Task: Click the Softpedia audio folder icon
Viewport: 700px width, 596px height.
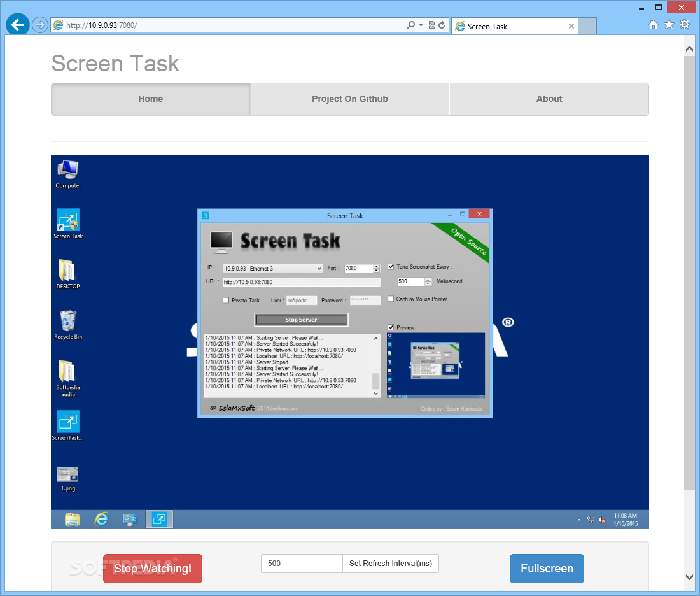Action: [68, 378]
